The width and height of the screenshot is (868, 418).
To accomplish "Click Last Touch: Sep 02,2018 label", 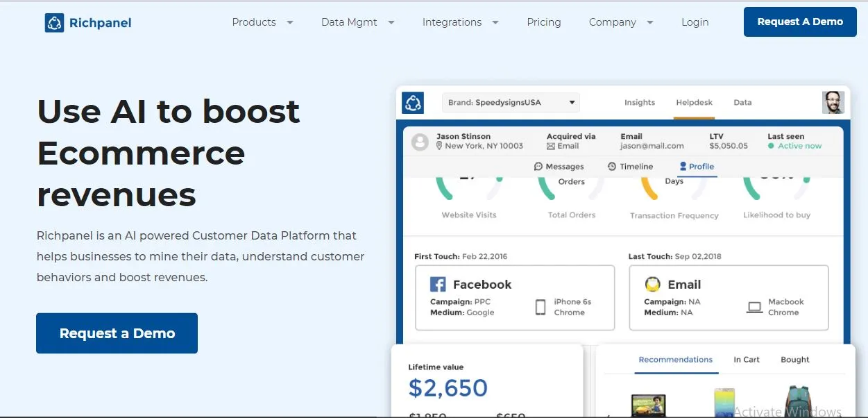I will click(675, 256).
